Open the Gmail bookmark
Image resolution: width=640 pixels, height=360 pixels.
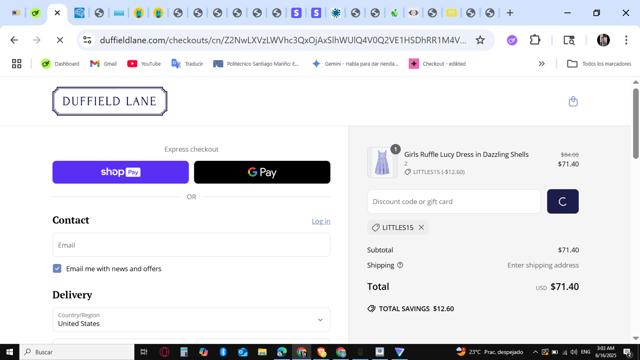tap(103, 64)
